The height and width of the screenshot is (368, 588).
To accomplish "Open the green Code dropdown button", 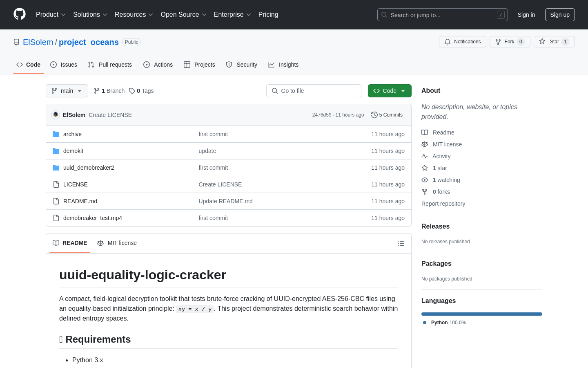I will coord(390,91).
